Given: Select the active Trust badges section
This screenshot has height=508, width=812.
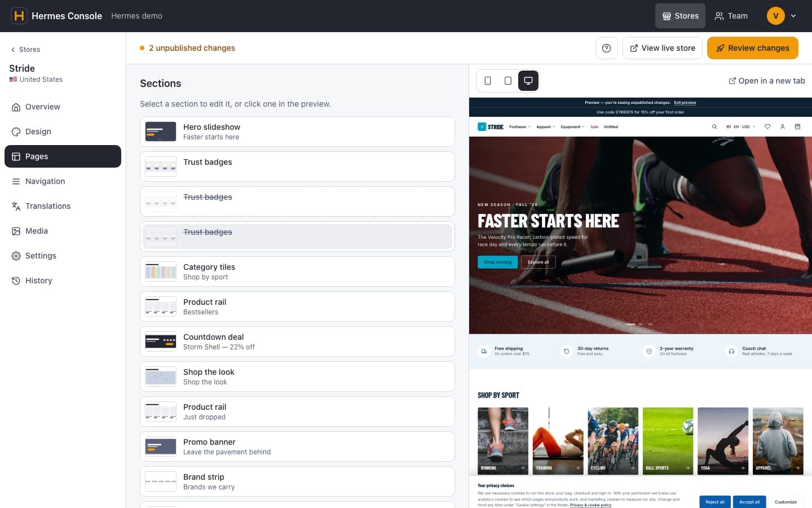Looking at the screenshot, I should (297, 167).
